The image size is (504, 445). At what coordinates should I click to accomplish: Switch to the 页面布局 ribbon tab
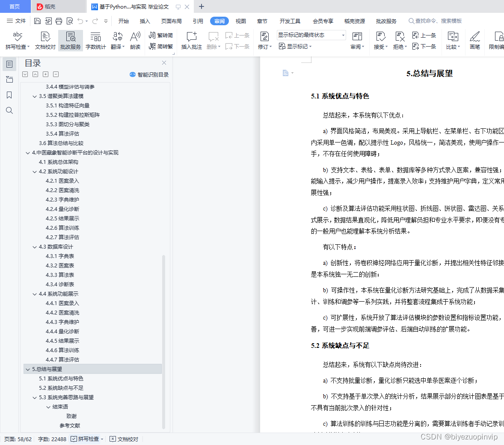click(171, 21)
